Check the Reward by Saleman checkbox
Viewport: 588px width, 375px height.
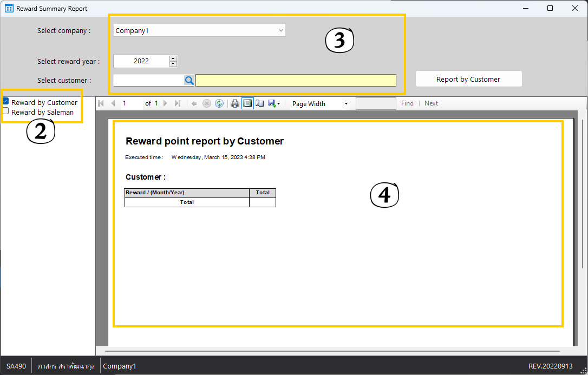(5, 111)
